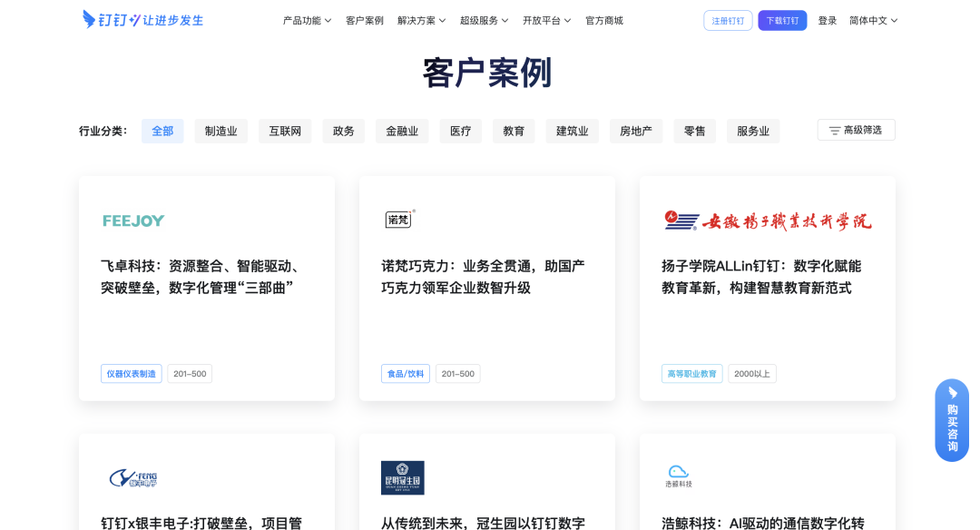Click the 仪器仪表制造 tag
The height and width of the screenshot is (530, 980).
point(132,374)
